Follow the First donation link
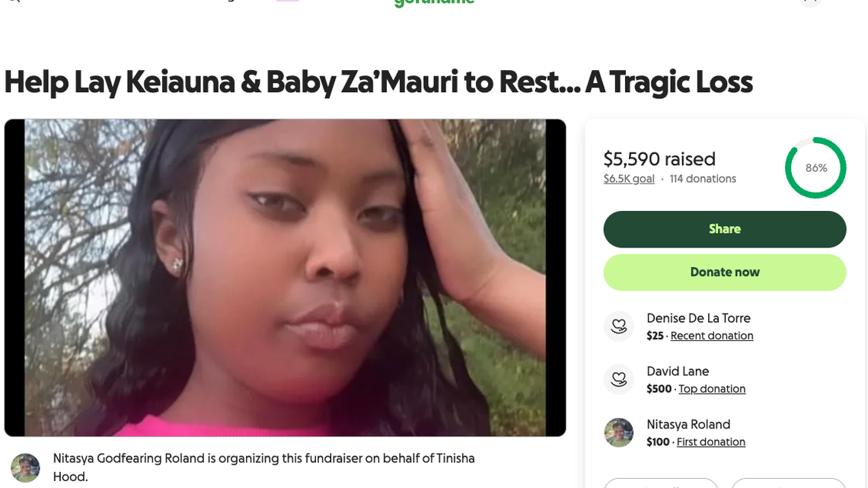The width and height of the screenshot is (868, 488). 711,442
